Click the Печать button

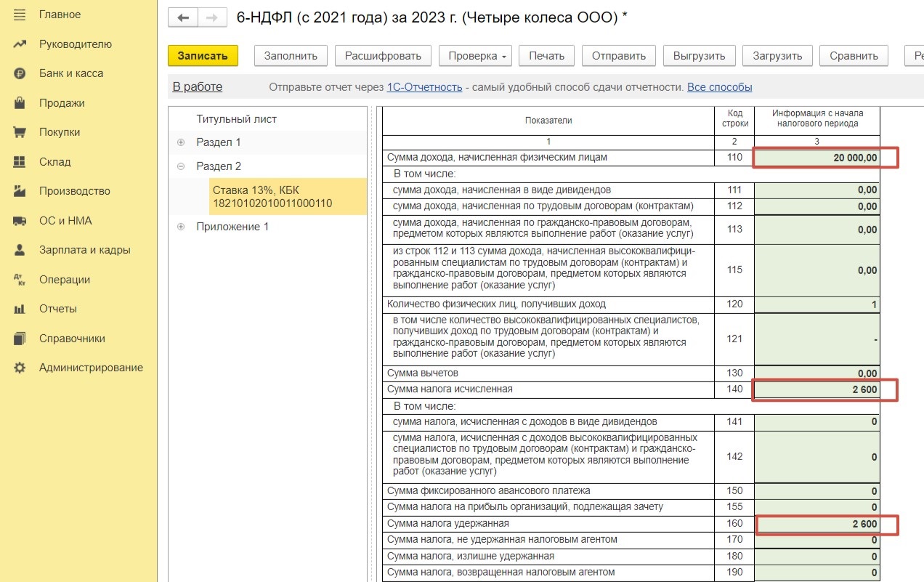tap(546, 56)
